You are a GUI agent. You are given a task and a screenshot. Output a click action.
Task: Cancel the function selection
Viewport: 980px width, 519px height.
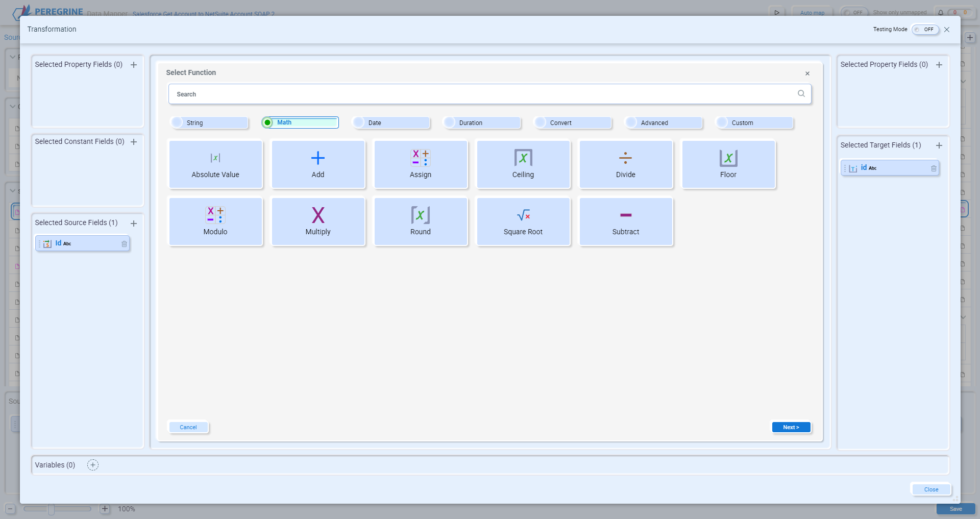point(188,427)
